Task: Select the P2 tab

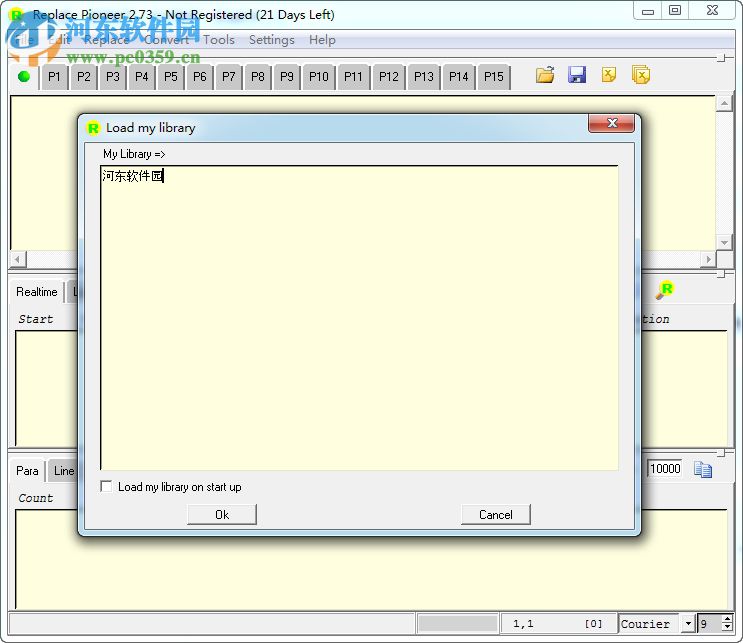Action: point(83,77)
